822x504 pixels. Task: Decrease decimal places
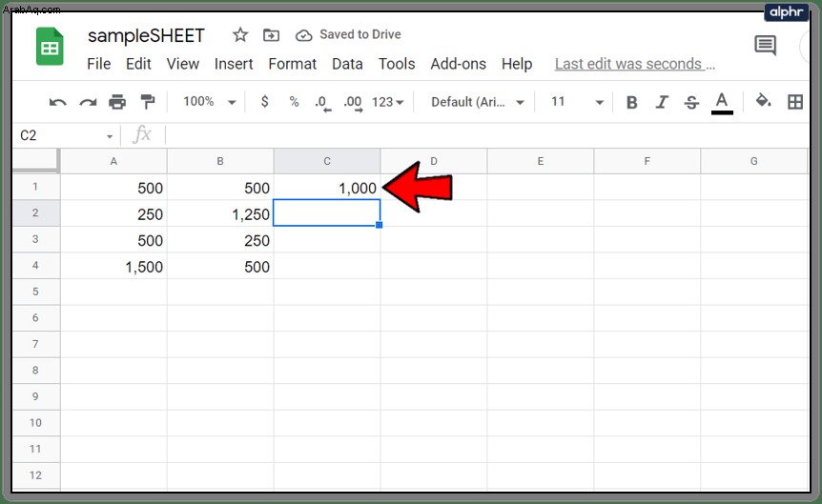(x=323, y=103)
